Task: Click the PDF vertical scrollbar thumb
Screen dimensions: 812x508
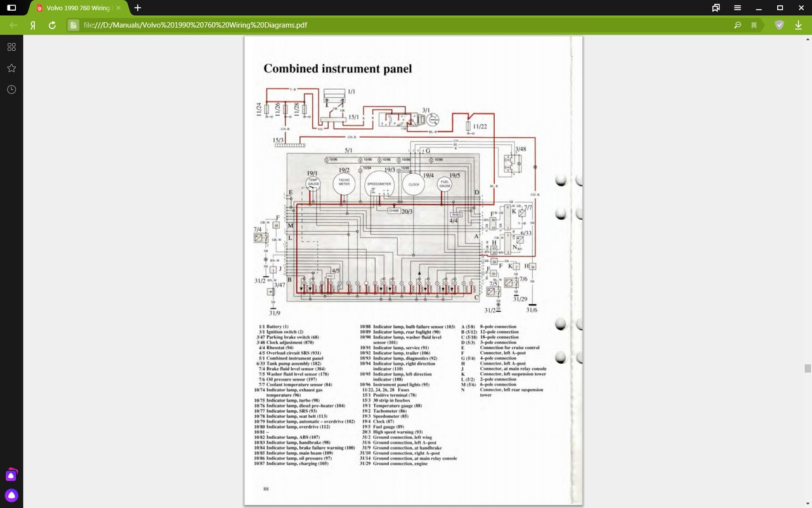Action: (808, 368)
